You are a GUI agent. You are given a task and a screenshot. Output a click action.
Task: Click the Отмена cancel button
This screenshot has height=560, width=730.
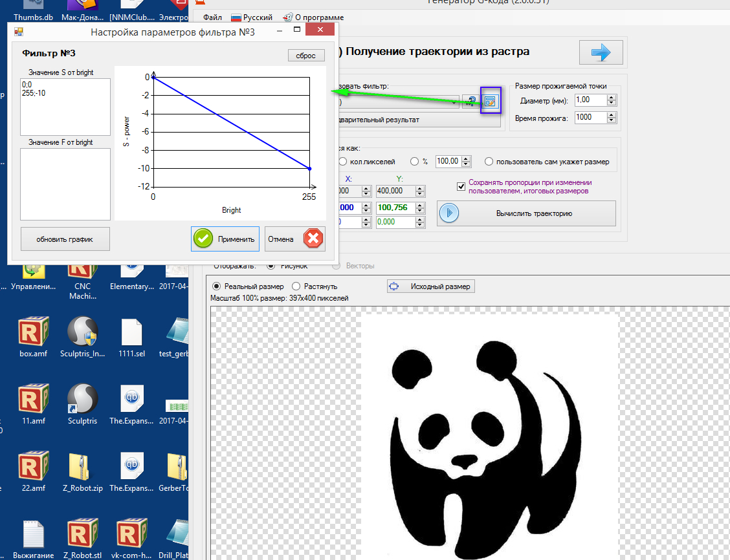[294, 239]
